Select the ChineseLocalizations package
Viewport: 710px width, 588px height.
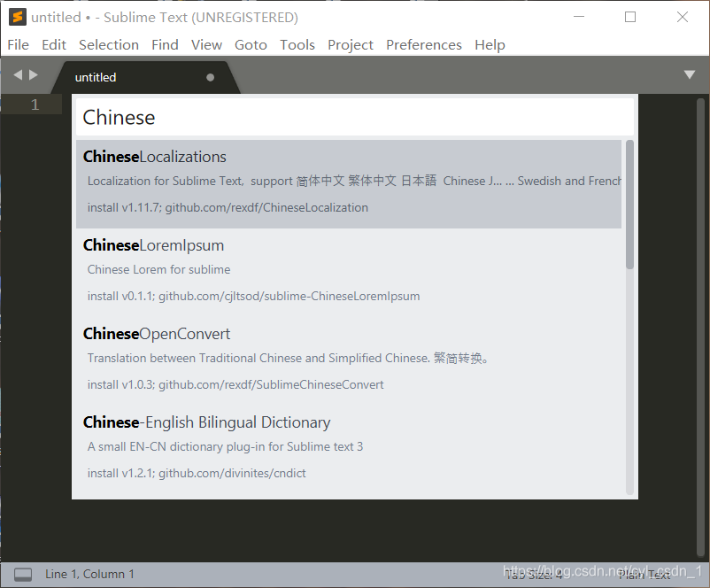coord(349,184)
